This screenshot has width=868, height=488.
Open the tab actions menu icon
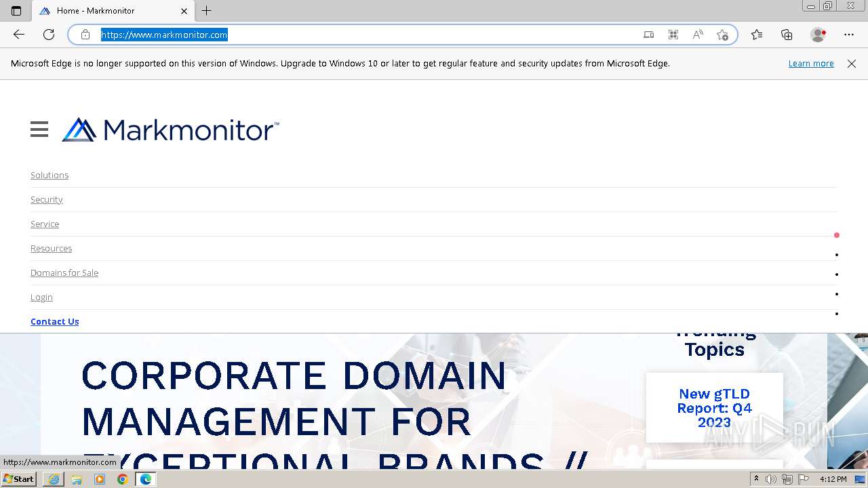click(x=16, y=11)
